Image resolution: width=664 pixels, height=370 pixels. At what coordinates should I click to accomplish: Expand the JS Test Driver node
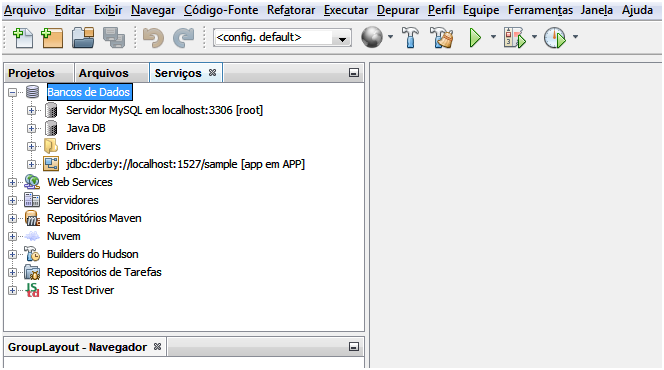coord(13,290)
